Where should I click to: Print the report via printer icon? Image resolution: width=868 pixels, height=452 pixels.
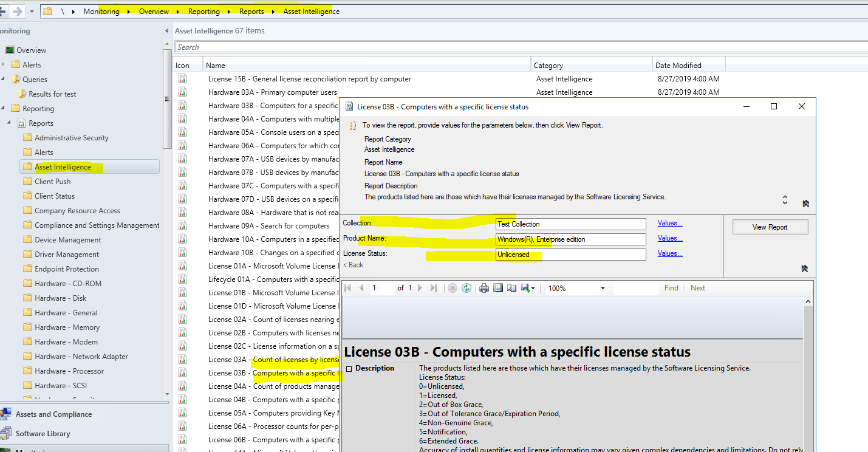tap(484, 288)
